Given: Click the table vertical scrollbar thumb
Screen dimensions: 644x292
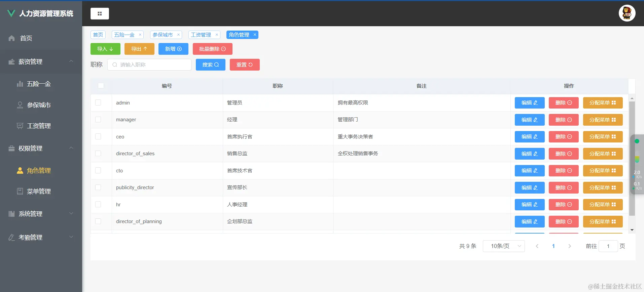Looking at the screenshot, I should pos(632,158).
